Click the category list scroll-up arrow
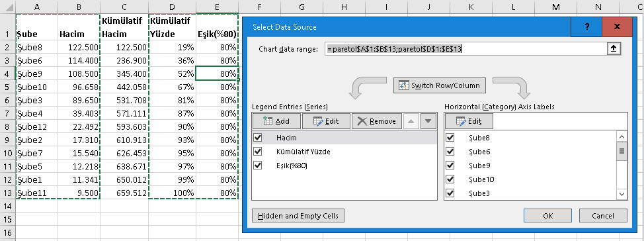The width and height of the screenshot is (644, 241). pos(622,136)
